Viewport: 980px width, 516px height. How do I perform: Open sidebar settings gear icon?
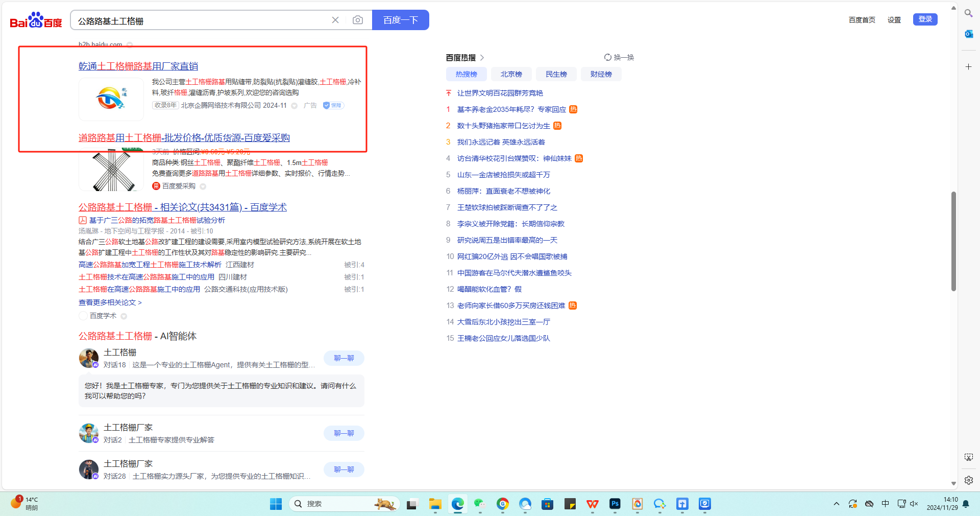coord(968,480)
